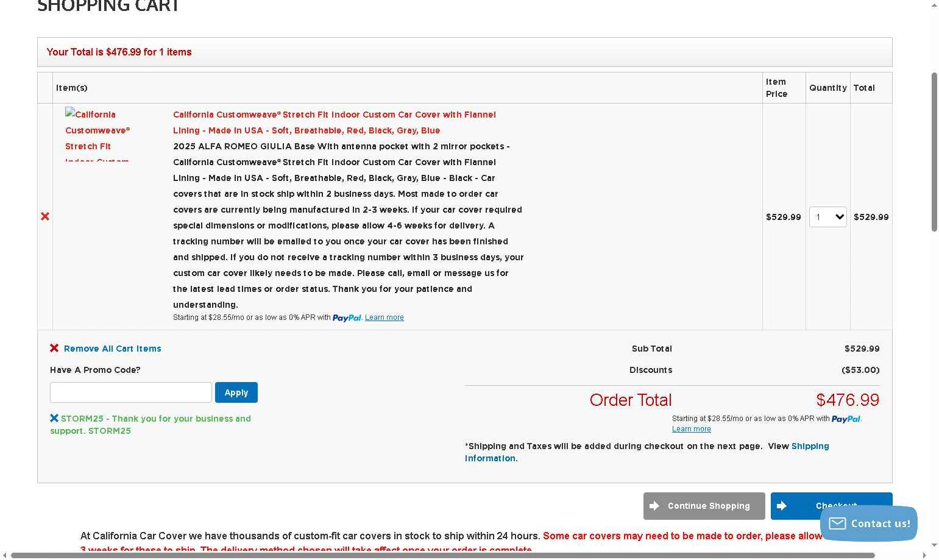
Task: Click the arrow icon on Continue Shopping
Action: click(654, 506)
